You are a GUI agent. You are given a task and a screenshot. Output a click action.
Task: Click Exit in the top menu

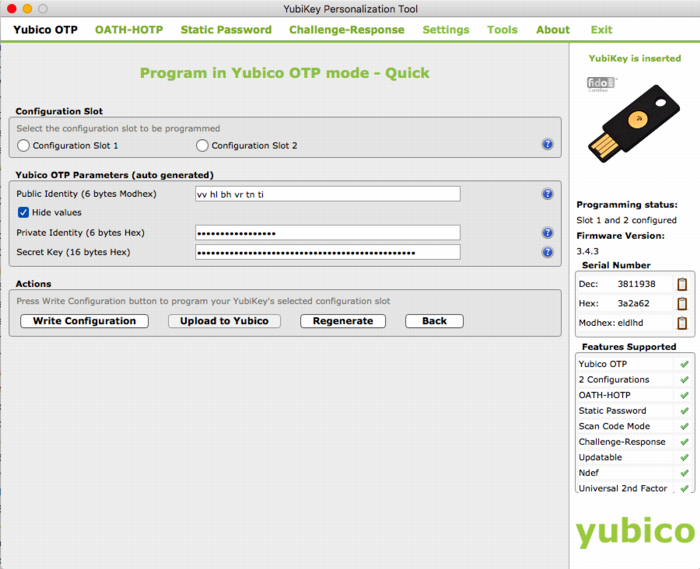coord(601,30)
